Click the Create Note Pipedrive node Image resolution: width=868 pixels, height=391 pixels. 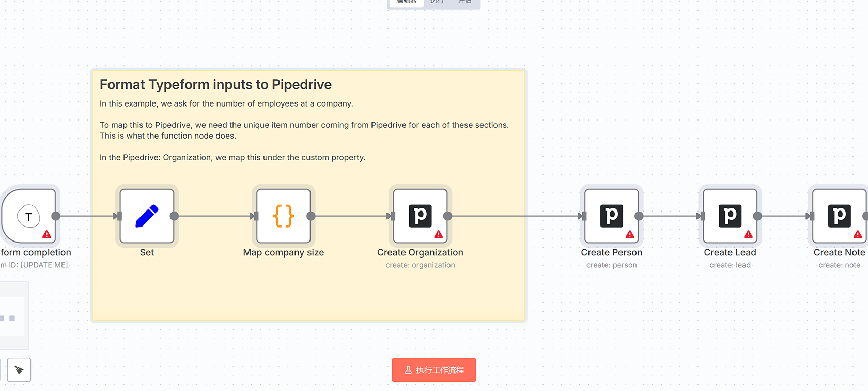(839, 216)
